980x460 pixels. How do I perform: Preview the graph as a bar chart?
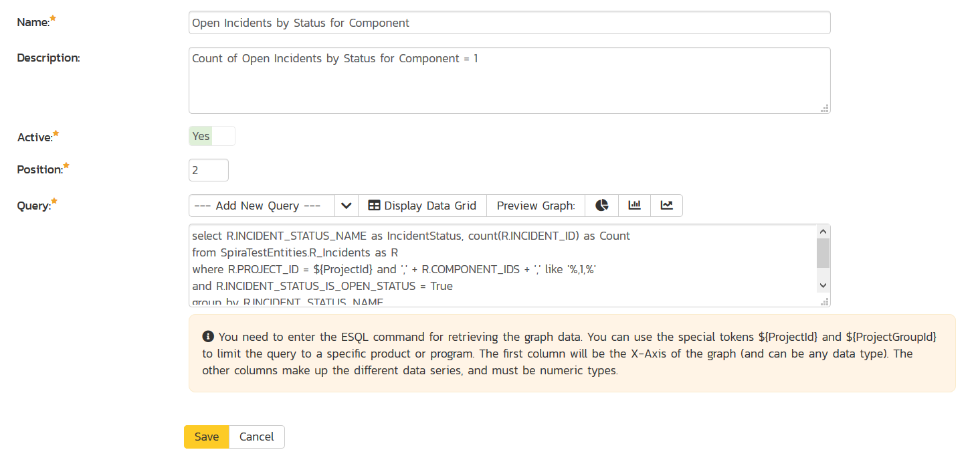click(x=634, y=206)
